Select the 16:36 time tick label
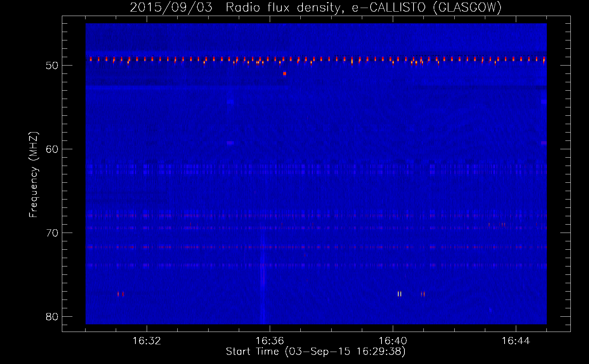The width and height of the screenshot is (589, 364). tap(270, 341)
